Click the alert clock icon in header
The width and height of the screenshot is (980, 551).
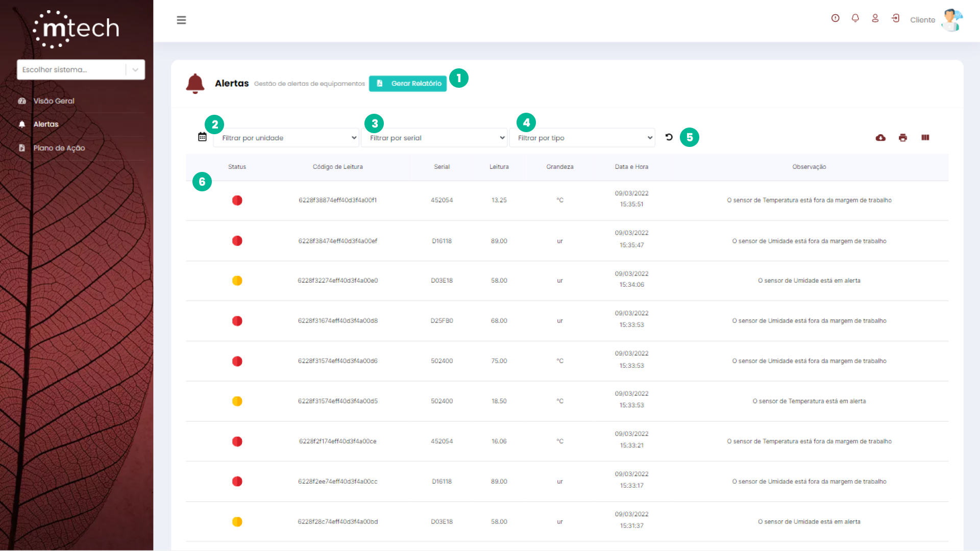click(835, 18)
